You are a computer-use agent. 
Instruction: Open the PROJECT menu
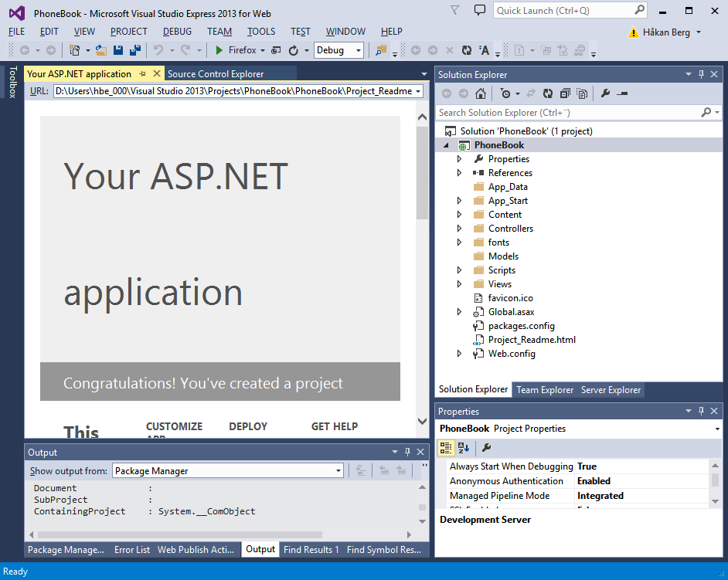(128, 32)
